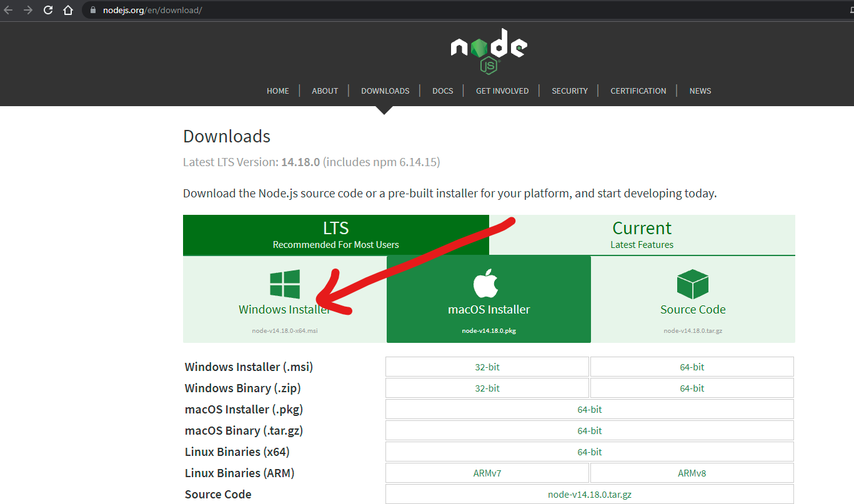Click the Windows Installer (.msi) row label

coord(249,367)
